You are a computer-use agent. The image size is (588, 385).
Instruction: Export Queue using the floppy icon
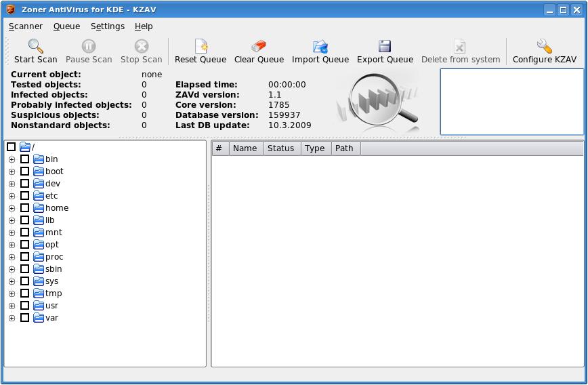coord(385,47)
